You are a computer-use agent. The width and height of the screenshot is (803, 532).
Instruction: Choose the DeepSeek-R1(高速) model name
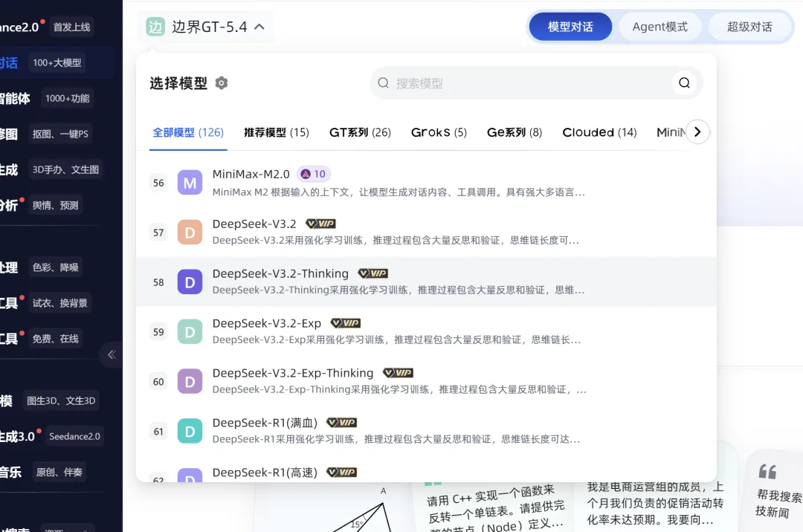click(265, 472)
